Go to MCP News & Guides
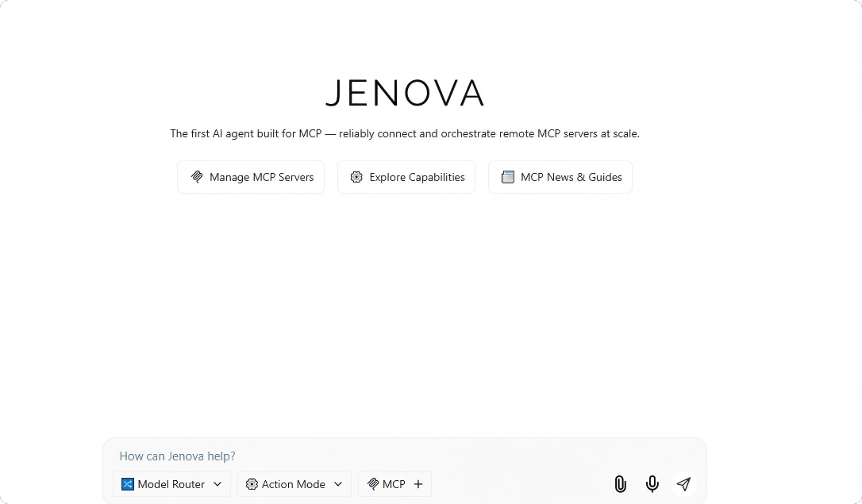The image size is (862, 504). tap(571, 177)
